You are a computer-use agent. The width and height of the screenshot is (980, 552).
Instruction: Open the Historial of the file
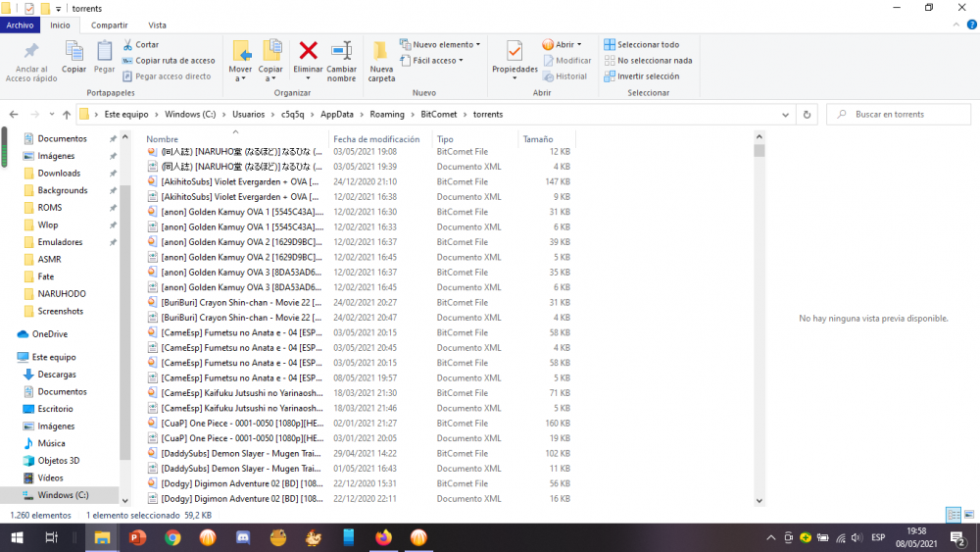(x=565, y=76)
